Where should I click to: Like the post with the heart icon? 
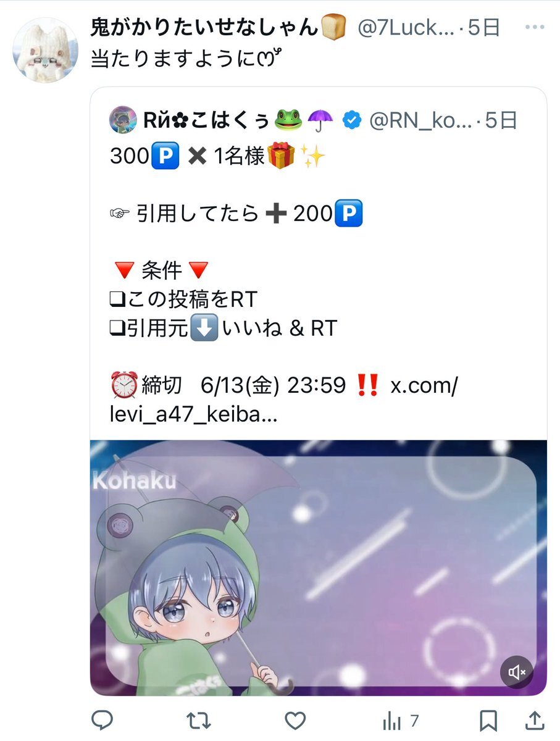coord(296,719)
